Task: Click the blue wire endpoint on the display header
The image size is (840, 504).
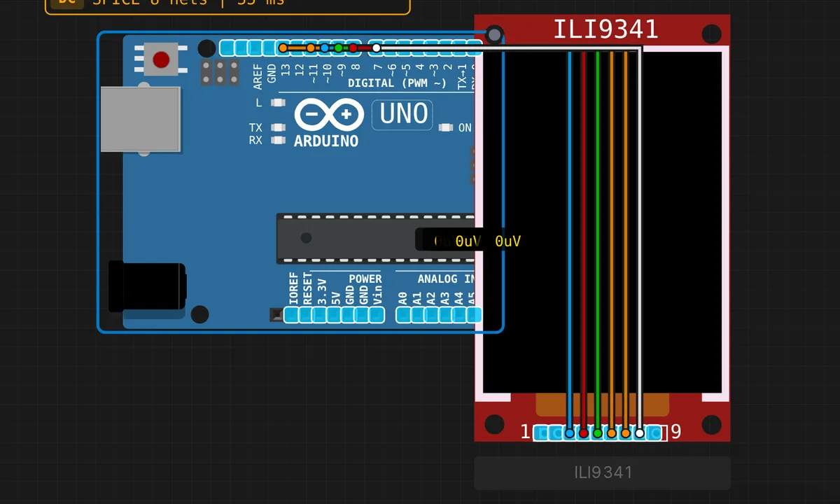Action: point(570,433)
